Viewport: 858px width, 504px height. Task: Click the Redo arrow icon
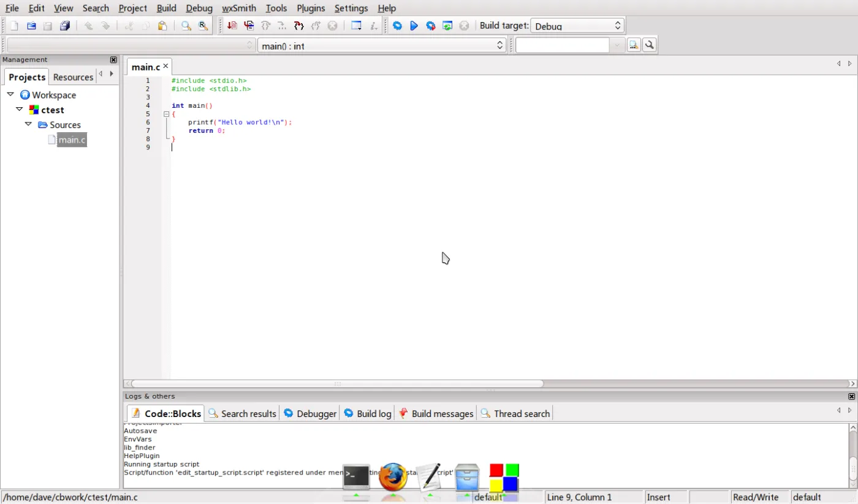point(105,26)
